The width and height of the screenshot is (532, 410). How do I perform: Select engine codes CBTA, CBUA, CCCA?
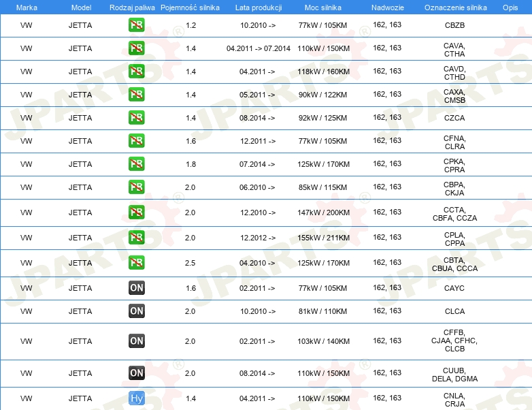pos(454,264)
